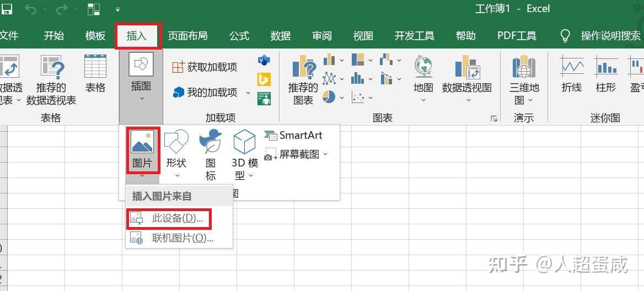Click the 形状 shapes icon
The width and height of the screenshot is (644, 291).
coord(176,142)
